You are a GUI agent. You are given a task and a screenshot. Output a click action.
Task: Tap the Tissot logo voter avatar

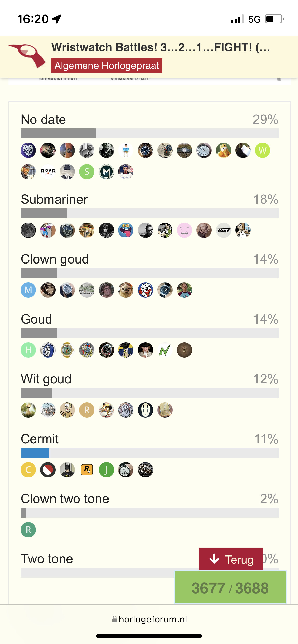[x=223, y=230]
